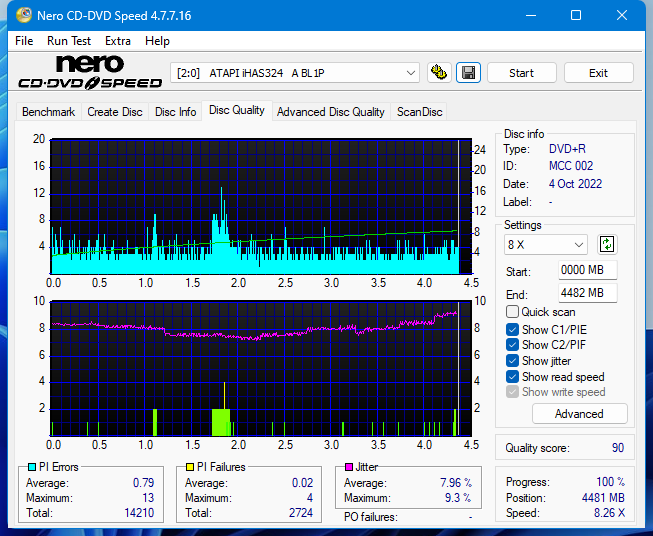The height and width of the screenshot is (536, 653).
Task: Enable the Quick scan checkbox
Action: 512,312
